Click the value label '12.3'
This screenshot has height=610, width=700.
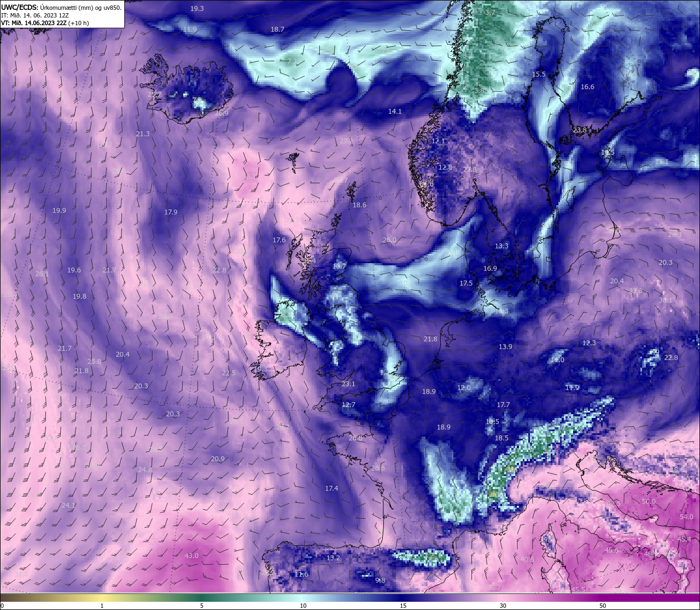click(589, 343)
